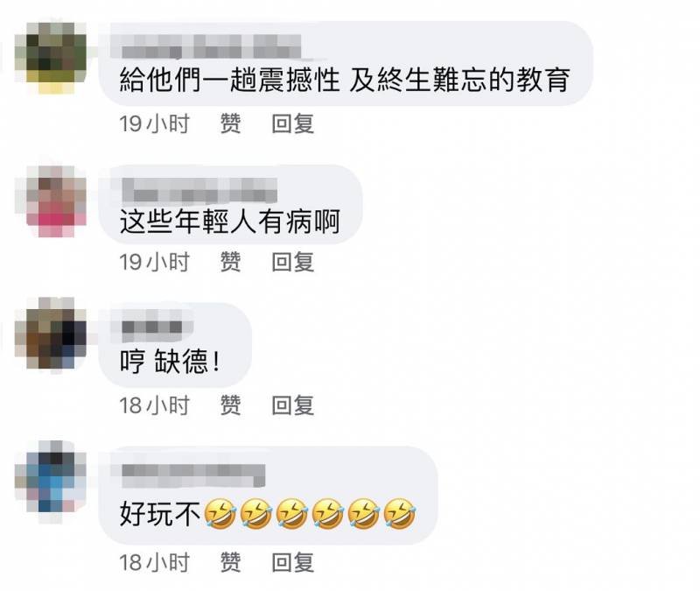Click the first laughing emoji in last comment
The height and width of the screenshot is (591, 700).
220,514
